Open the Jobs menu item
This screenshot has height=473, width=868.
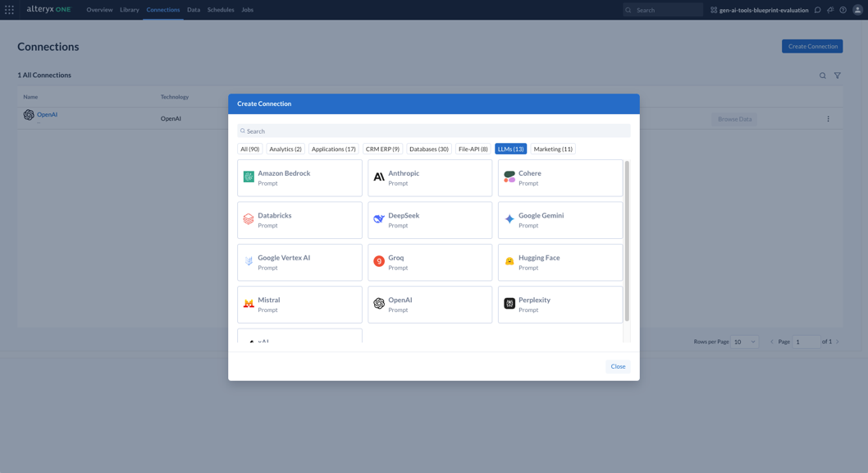(x=247, y=10)
